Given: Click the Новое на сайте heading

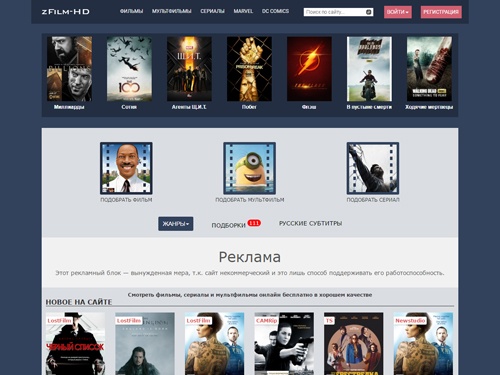Looking at the screenshot, I should [79, 302].
